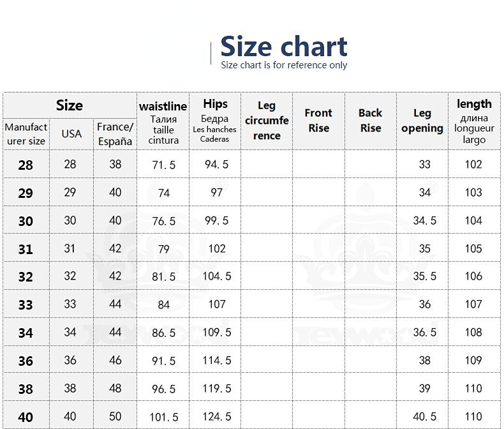The width and height of the screenshot is (504, 429).
Task: Click length value 109
Action: point(473,361)
